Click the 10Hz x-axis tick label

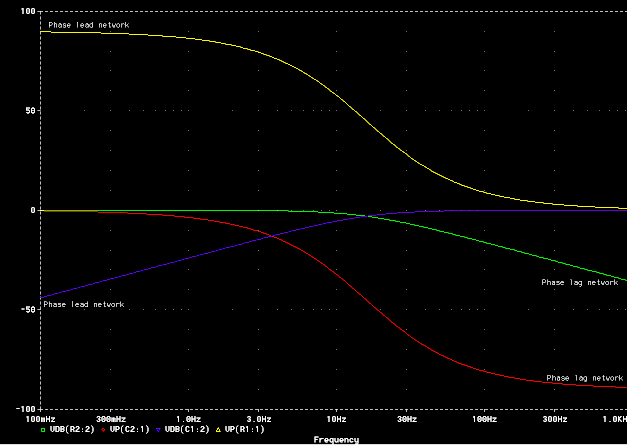335,418
